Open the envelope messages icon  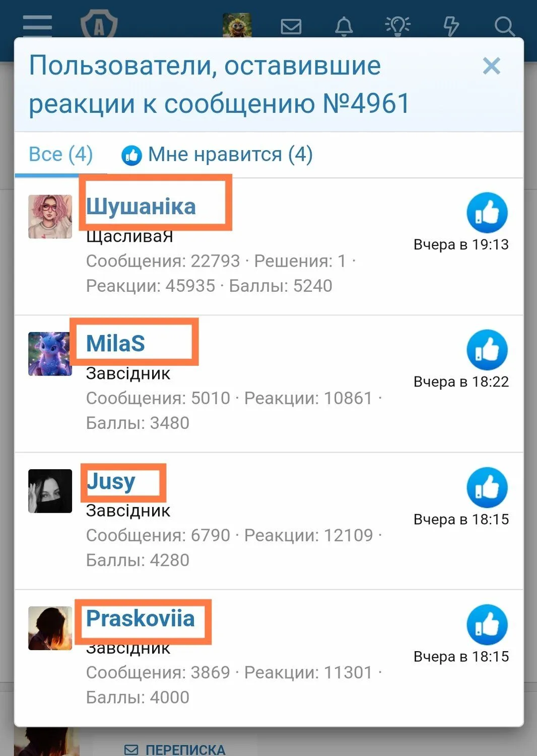click(x=291, y=26)
